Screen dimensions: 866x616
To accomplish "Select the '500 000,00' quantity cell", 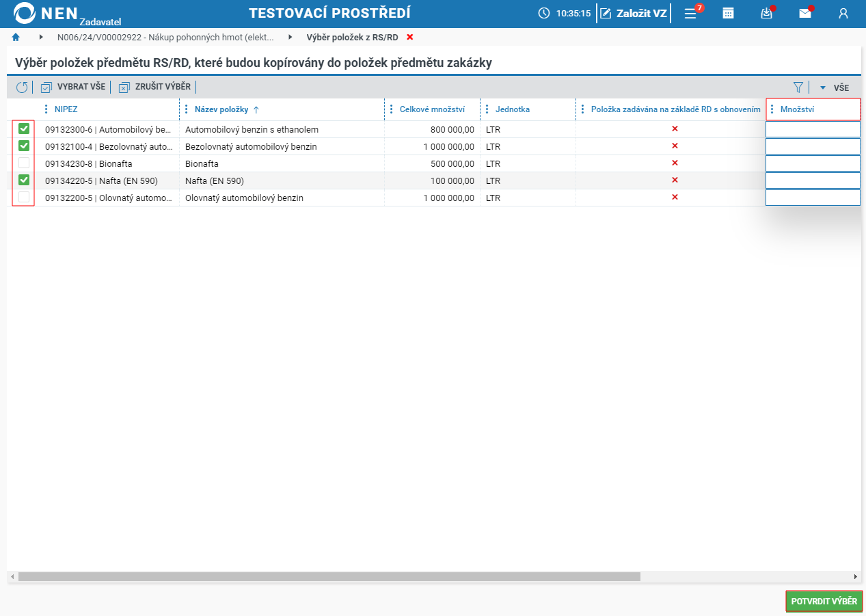I will (432, 163).
